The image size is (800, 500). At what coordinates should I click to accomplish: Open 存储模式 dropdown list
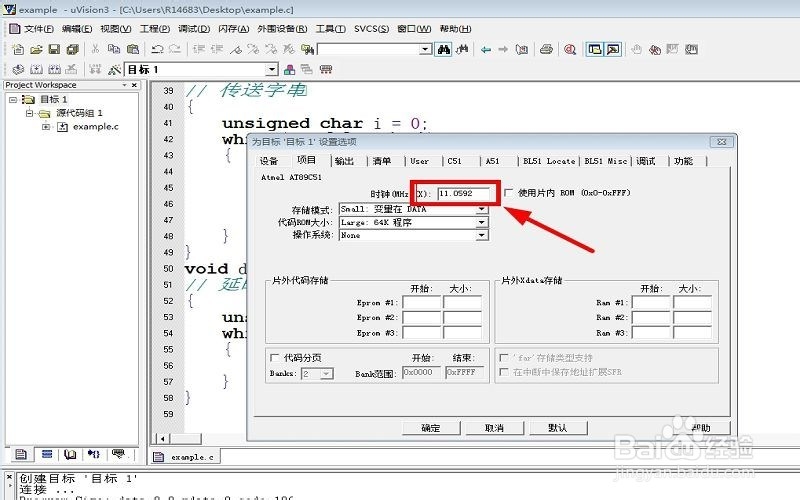[x=482, y=209]
